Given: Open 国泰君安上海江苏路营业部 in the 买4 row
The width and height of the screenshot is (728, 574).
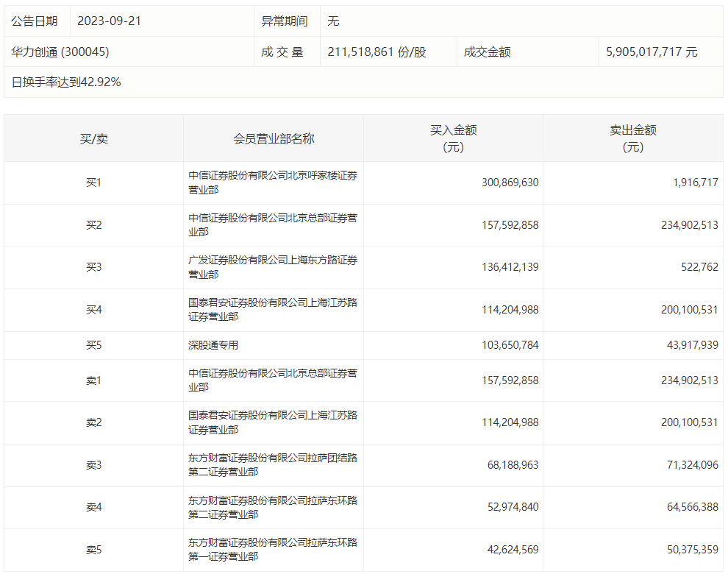Looking at the screenshot, I should (x=273, y=310).
